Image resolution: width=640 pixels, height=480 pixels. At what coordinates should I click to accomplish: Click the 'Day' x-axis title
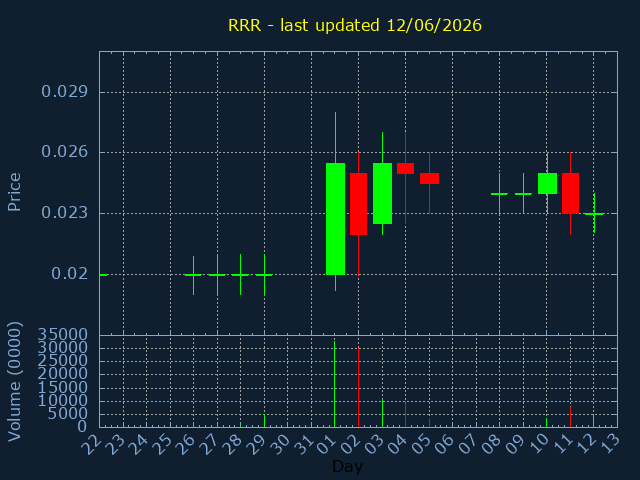point(347,466)
